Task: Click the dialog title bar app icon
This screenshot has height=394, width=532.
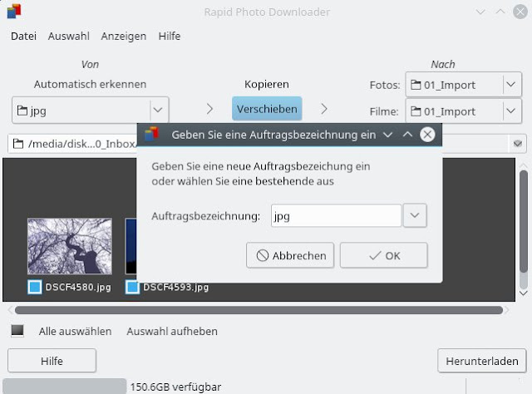Action: (x=151, y=134)
